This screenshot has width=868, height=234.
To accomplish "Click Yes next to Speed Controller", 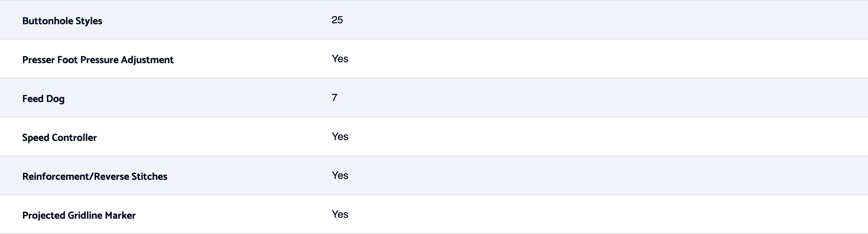I will tap(340, 137).
